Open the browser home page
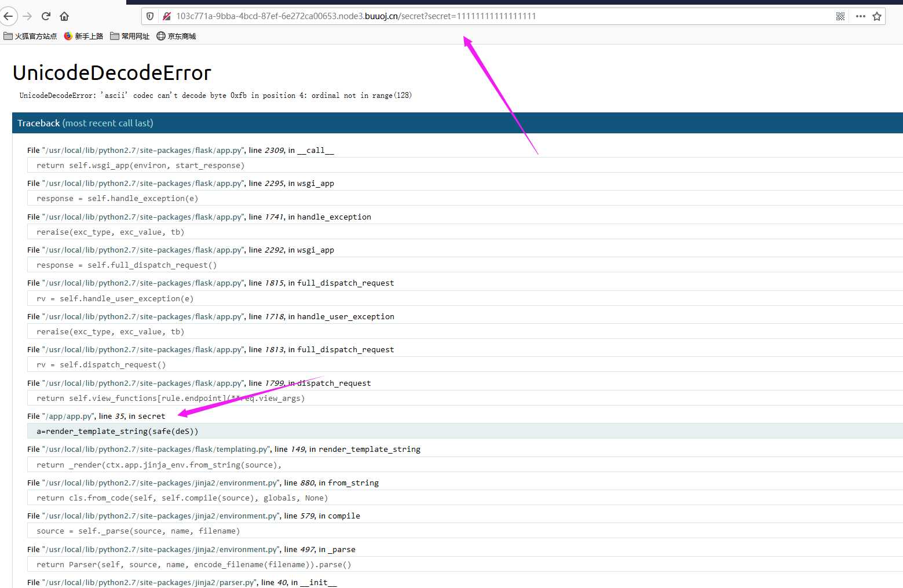This screenshot has height=588, width=903. (64, 16)
